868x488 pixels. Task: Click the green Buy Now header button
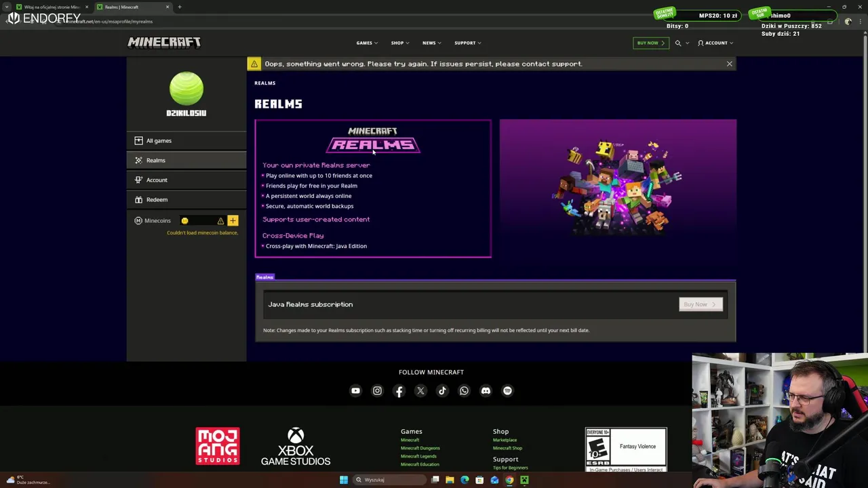(650, 43)
